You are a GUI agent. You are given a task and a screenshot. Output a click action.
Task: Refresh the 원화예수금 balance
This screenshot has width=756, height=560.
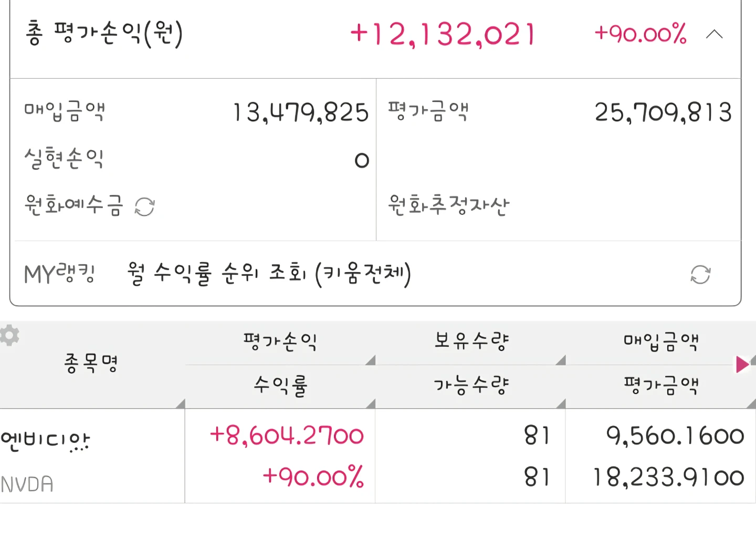[x=144, y=207]
